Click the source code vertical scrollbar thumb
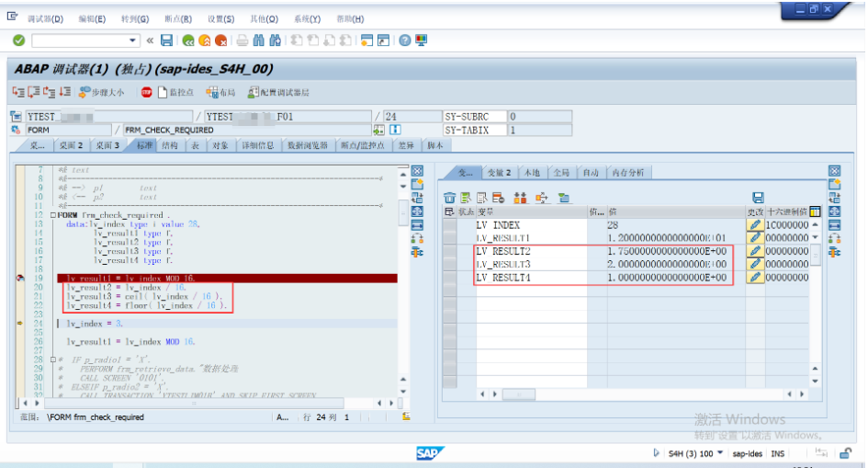Image resolution: width=868 pixels, height=468 pixels. pyautogui.click(x=403, y=212)
